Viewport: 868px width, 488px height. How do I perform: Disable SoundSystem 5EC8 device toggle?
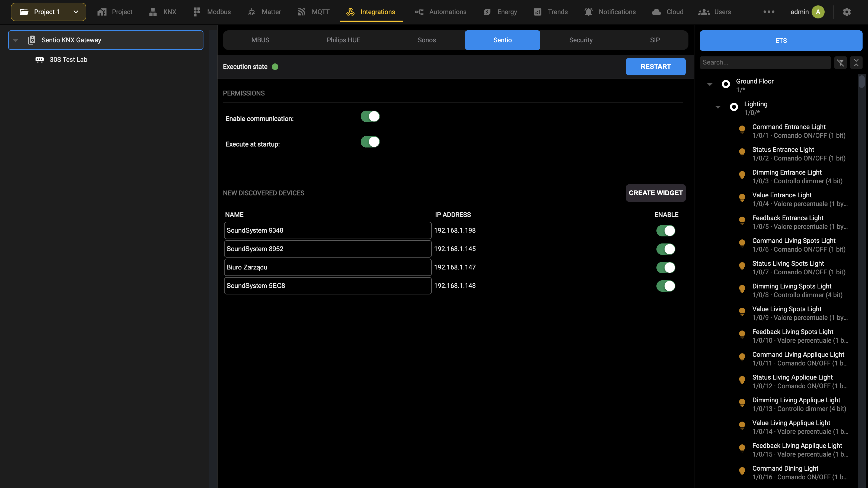(665, 286)
